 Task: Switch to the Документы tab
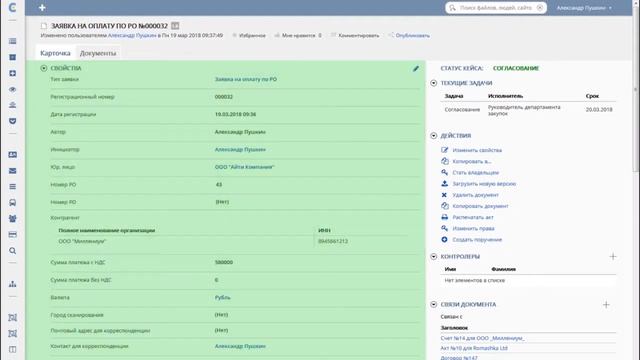[x=98, y=53]
